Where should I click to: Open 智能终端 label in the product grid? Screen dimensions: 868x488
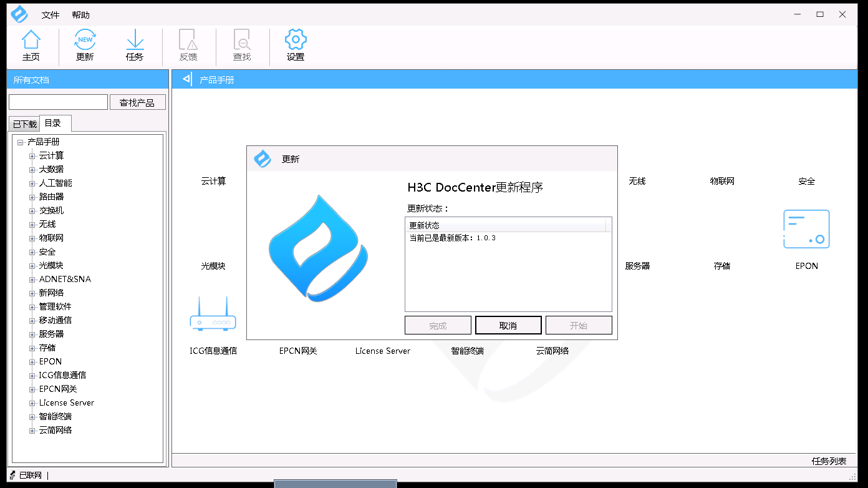click(468, 351)
